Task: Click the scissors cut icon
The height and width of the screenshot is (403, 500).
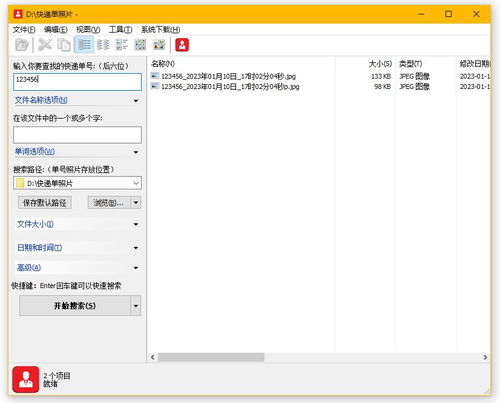Action: (x=45, y=45)
